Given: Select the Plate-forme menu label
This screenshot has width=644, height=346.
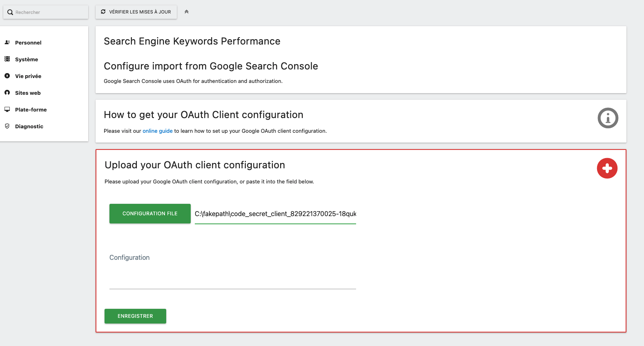Looking at the screenshot, I should click(x=31, y=109).
